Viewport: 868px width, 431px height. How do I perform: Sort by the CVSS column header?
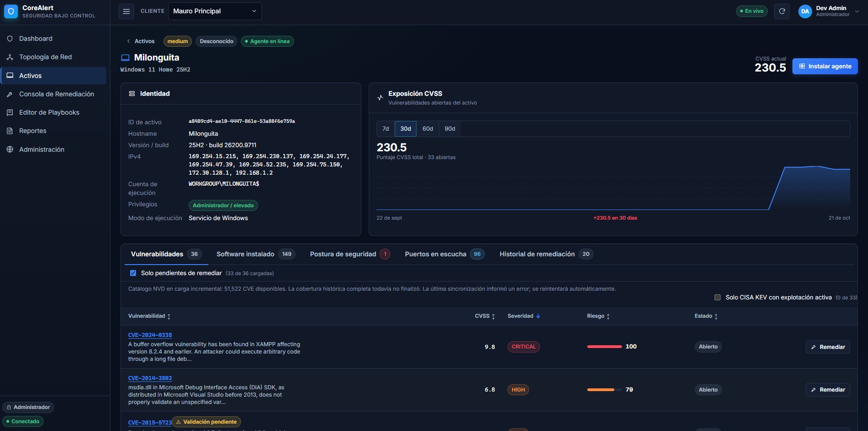pyautogui.click(x=485, y=316)
